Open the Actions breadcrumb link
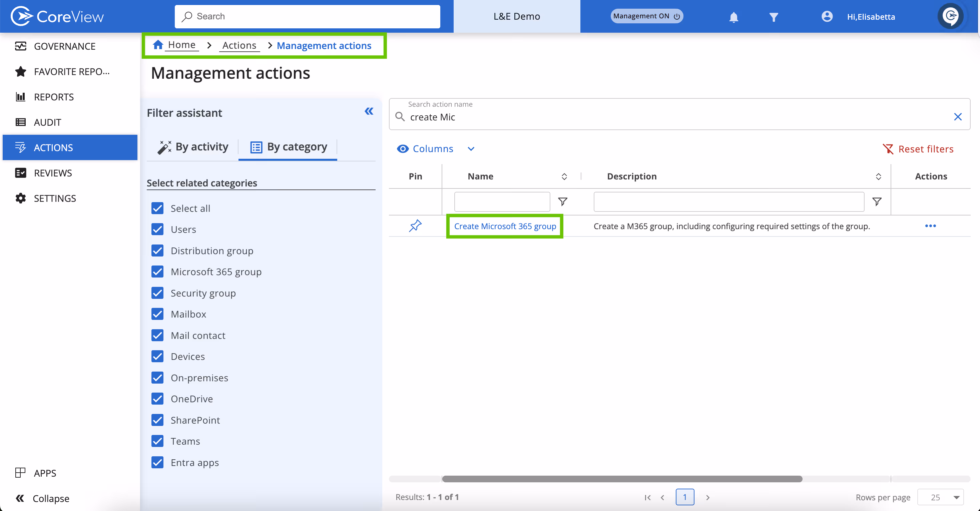The image size is (980, 511). (239, 45)
